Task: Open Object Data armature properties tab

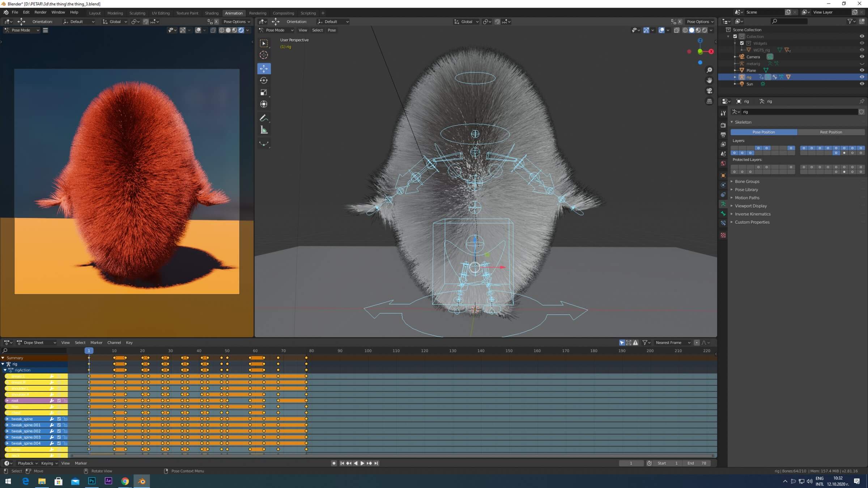Action: tap(723, 204)
